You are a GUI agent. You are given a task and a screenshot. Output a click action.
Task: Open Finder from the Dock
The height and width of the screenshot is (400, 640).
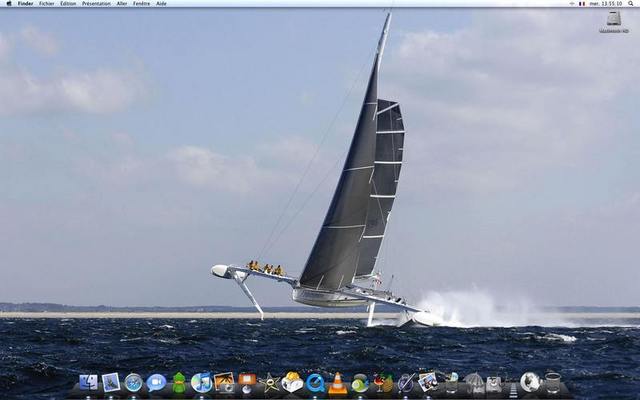click(x=89, y=382)
